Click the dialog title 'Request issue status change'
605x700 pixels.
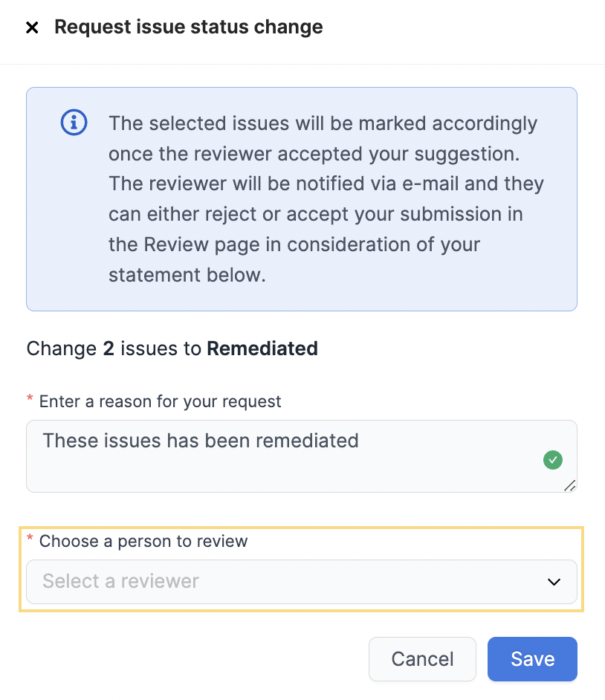click(x=189, y=27)
